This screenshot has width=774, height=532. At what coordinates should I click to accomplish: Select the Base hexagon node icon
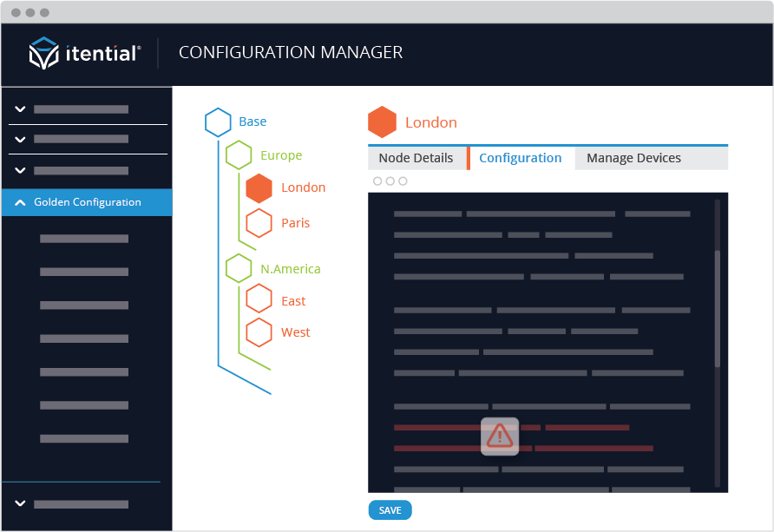(218, 122)
